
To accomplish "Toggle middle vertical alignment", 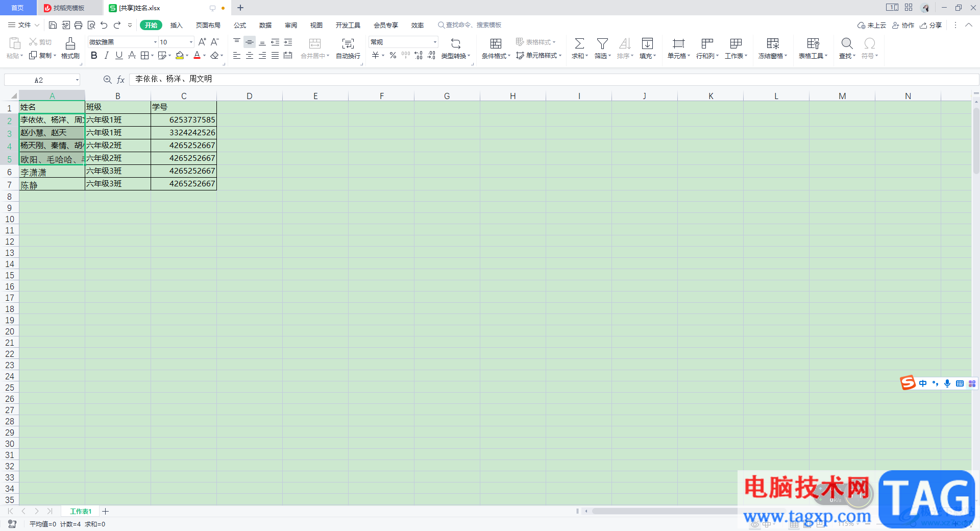I will [x=250, y=42].
